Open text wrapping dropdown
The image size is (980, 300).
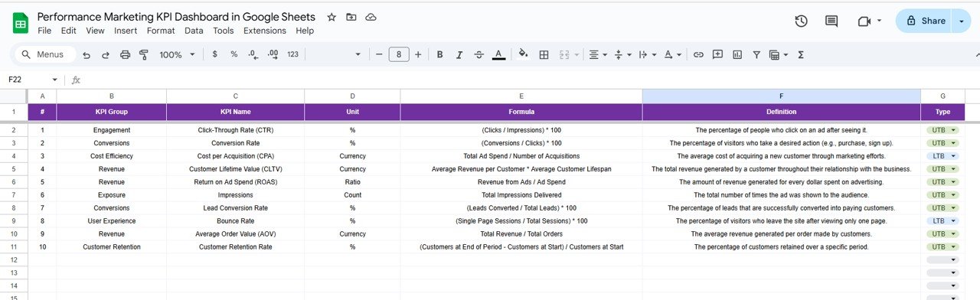647,54
